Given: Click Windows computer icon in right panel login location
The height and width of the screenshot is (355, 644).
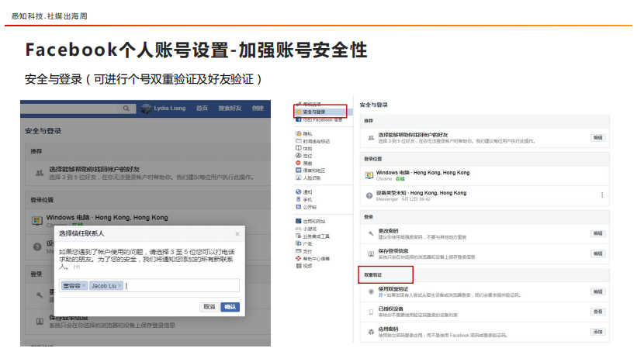Looking at the screenshot, I should 369,175.
